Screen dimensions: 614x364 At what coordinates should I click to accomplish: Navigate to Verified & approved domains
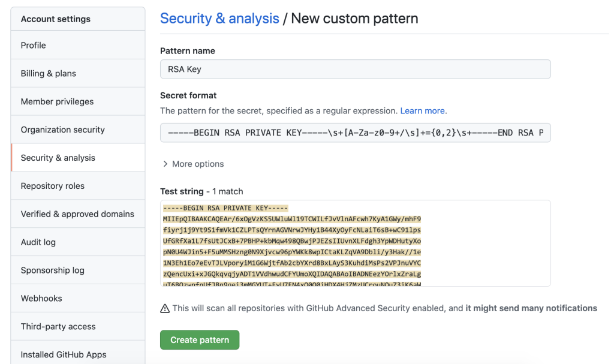[77, 214]
